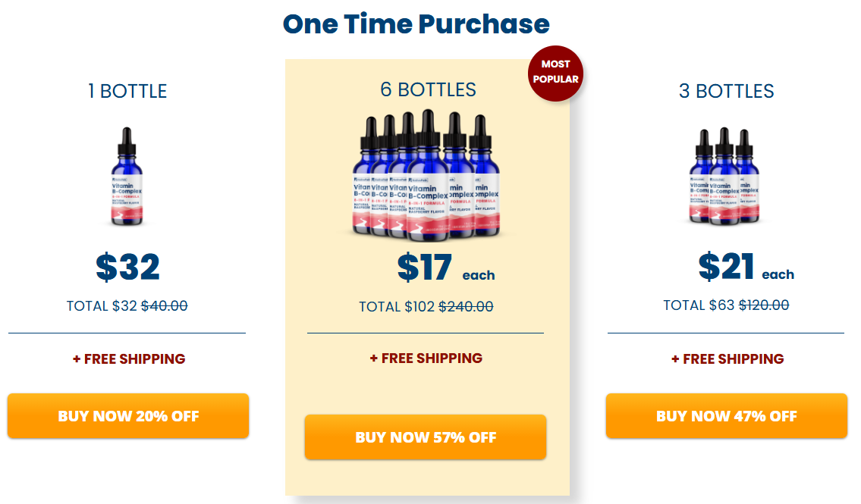Click the crossed-out $120.00 price
861x504 pixels.
tap(764, 305)
